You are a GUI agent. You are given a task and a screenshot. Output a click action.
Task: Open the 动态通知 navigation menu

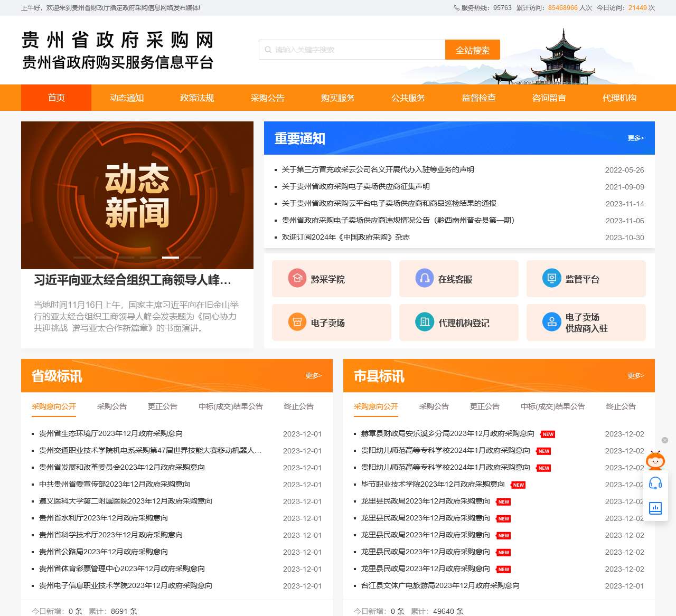pos(127,98)
